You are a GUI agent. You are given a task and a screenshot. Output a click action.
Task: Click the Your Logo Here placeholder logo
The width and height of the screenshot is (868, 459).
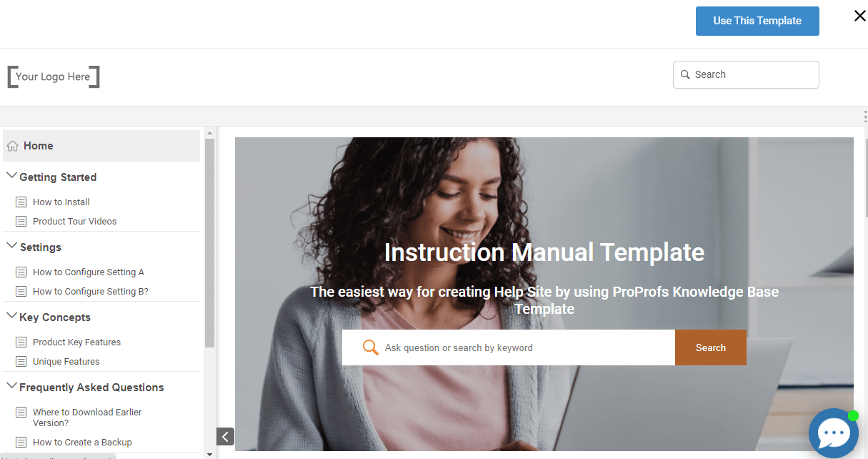click(x=54, y=76)
